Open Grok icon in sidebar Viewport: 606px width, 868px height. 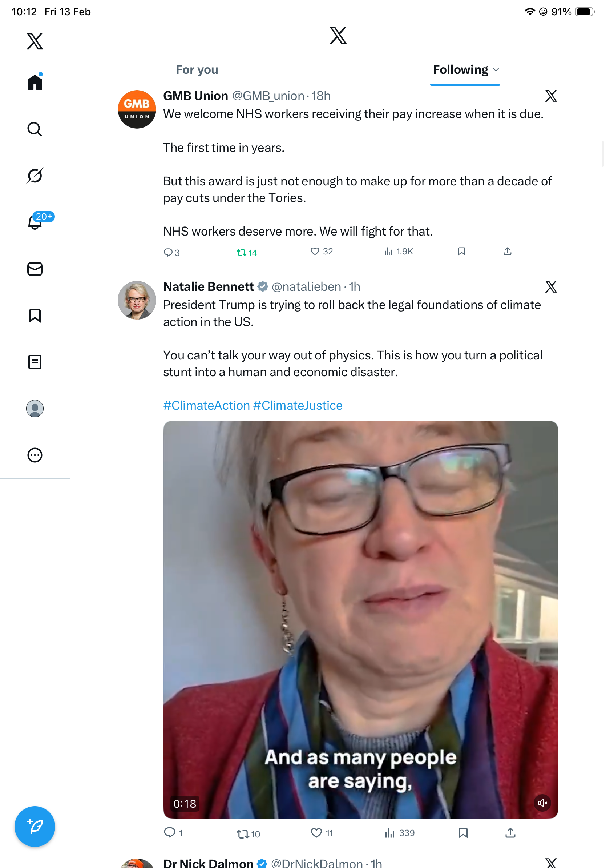[x=35, y=176]
